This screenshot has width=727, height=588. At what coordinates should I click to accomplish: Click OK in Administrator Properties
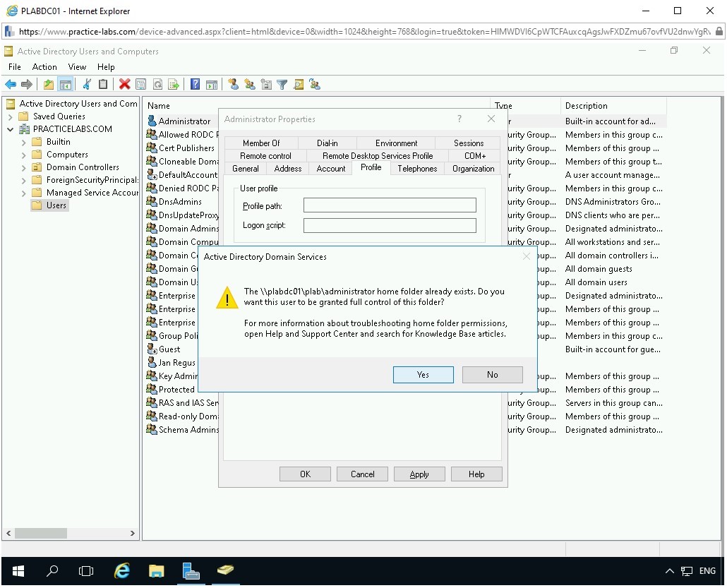tap(305, 474)
